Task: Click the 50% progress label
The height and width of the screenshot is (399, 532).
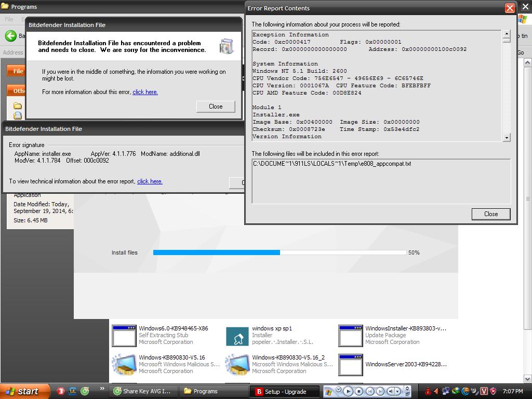Action: (x=414, y=252)
